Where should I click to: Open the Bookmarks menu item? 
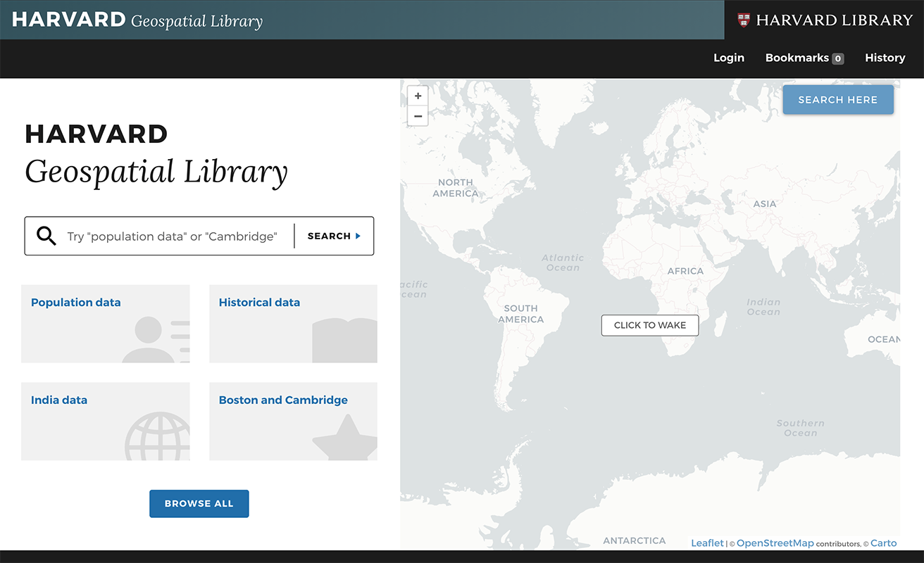(804, 58)
